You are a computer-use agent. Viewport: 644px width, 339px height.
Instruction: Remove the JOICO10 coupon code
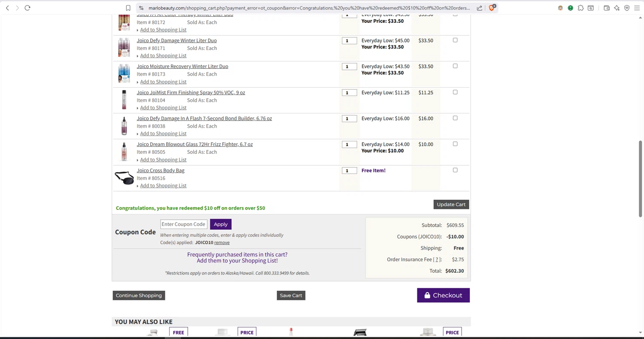point(222,243)
